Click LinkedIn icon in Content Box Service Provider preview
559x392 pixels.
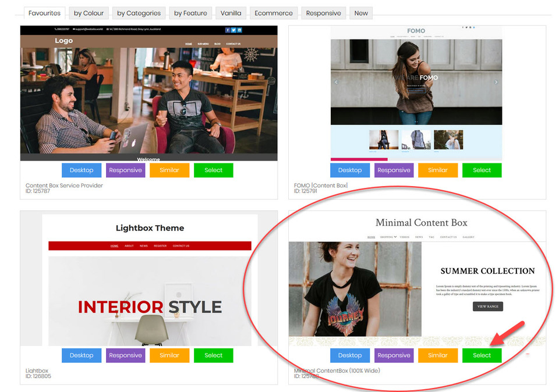point(239,30)
